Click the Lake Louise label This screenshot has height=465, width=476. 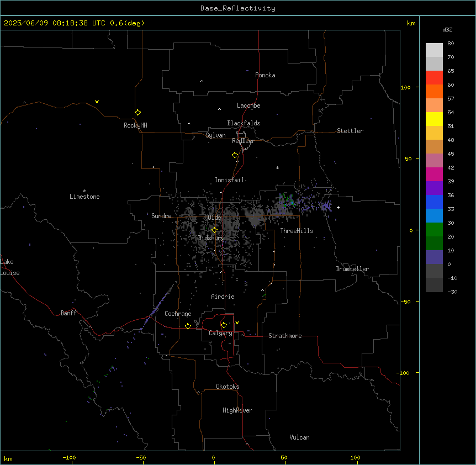(9, 267)
